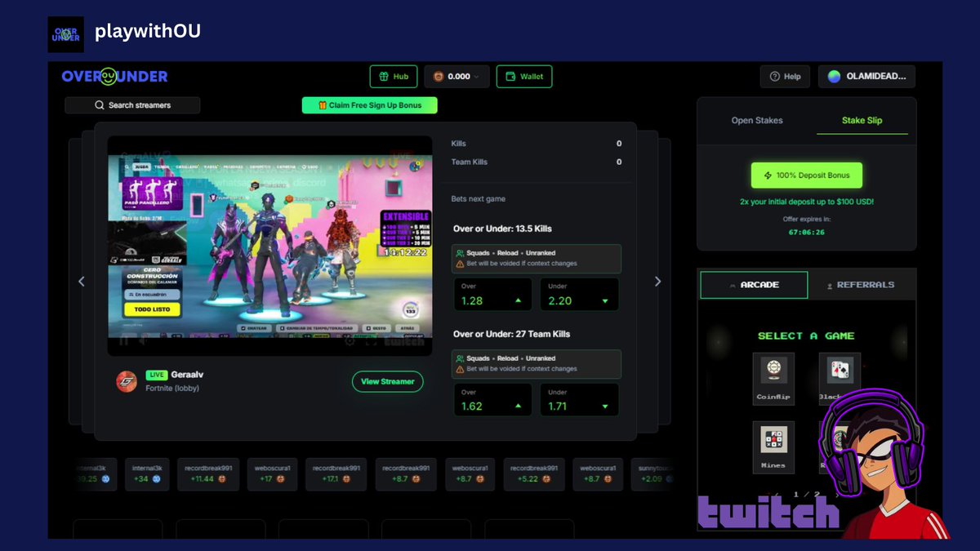Open the Wallet button
Screen dimensions: 980x551
(524, 77)
